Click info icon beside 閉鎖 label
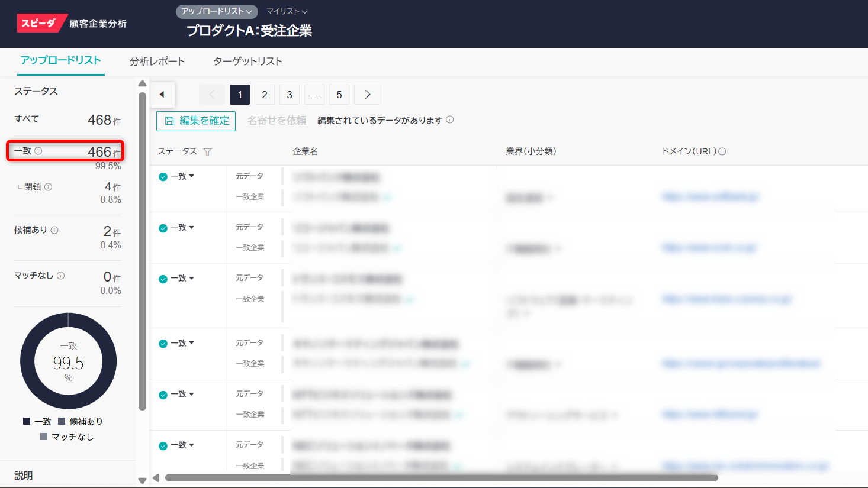Image resolution: width=868 pixels, height=488 pixels. point(49,187)
